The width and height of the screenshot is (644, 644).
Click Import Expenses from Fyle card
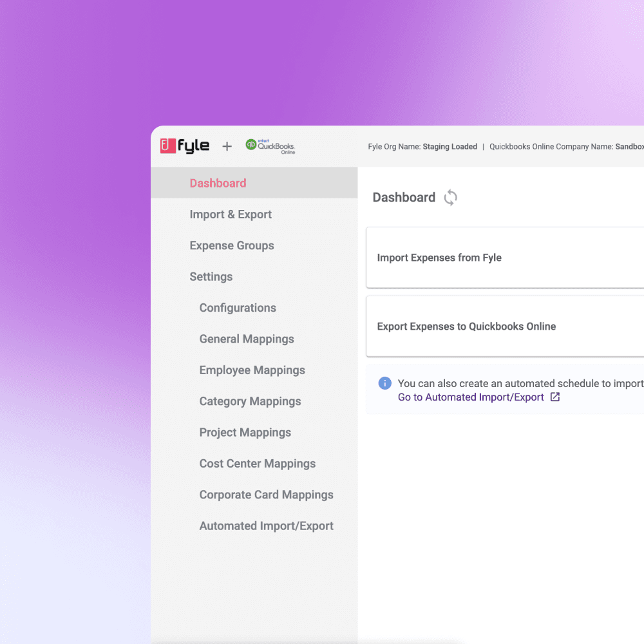pos(505,258)
